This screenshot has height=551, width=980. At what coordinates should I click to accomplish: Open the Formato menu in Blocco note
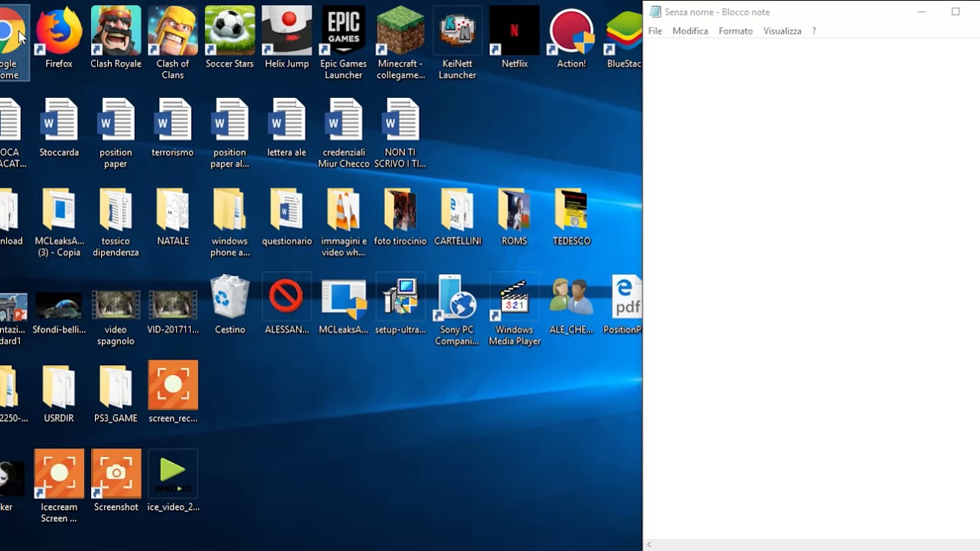(x=736, y=31)
